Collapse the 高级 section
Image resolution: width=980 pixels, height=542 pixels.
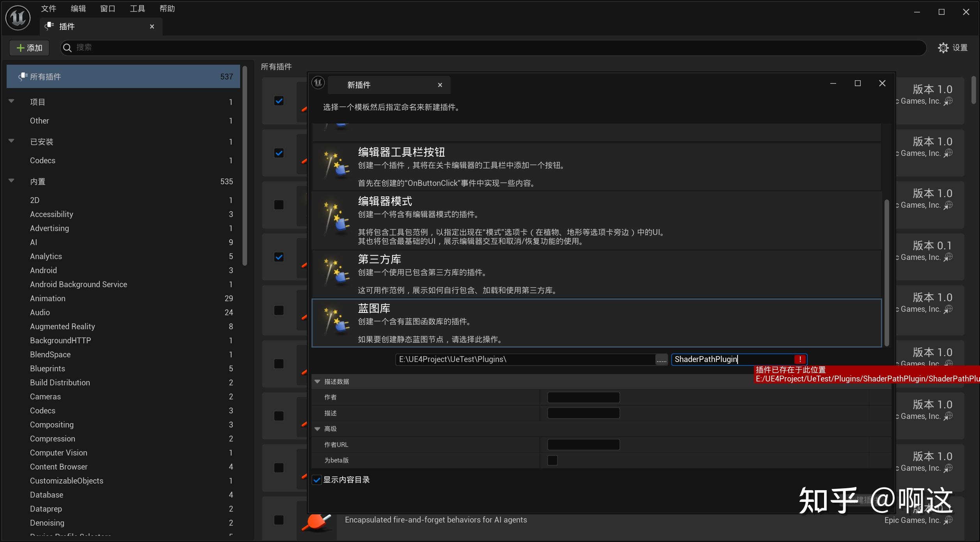tap(317, 429)
